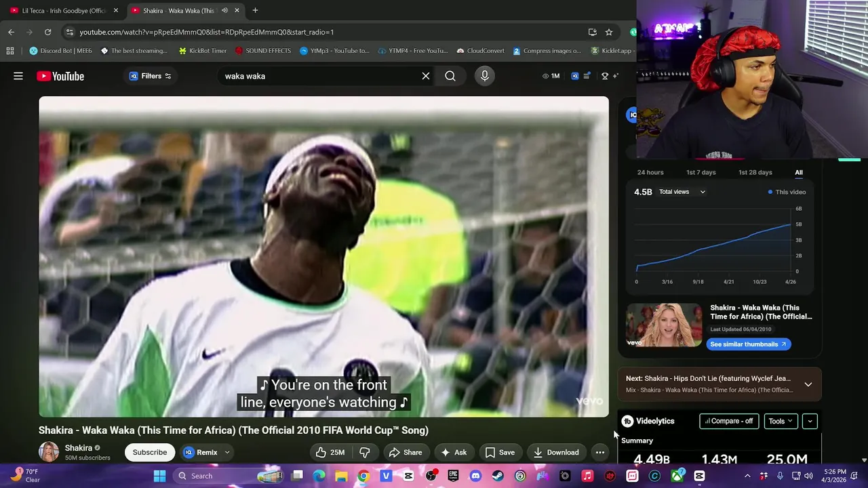The width and height of the screenshot is (868, 488).
Task: Open the Videolytics Tools dropdown
Action: 780,421
